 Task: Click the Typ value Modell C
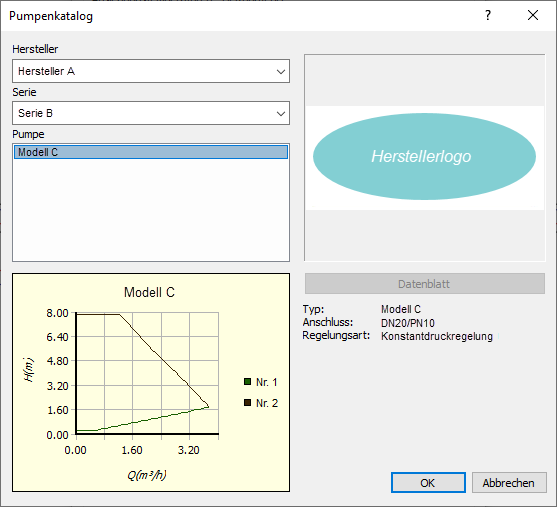(401, 309)
